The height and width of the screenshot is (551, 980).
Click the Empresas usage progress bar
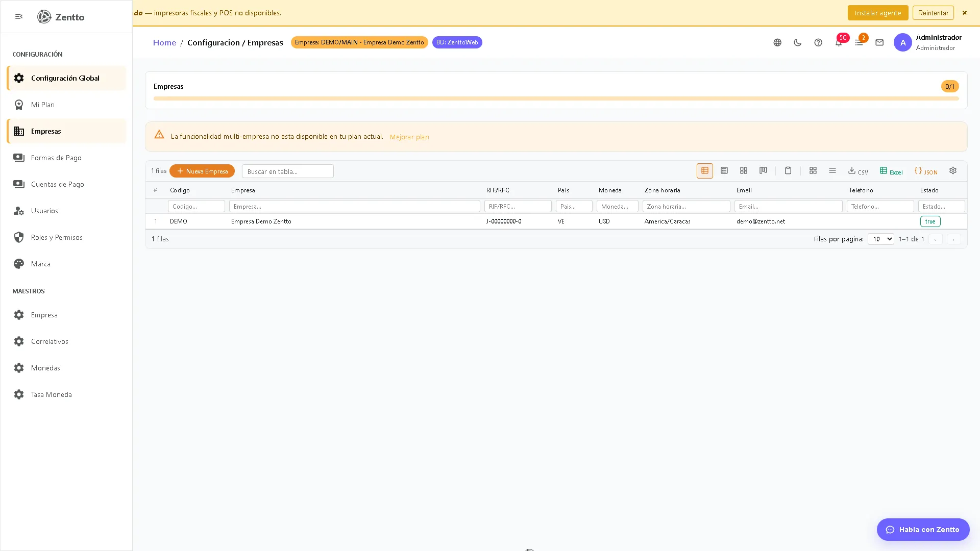pyautogui.click(x=556, y=98)
